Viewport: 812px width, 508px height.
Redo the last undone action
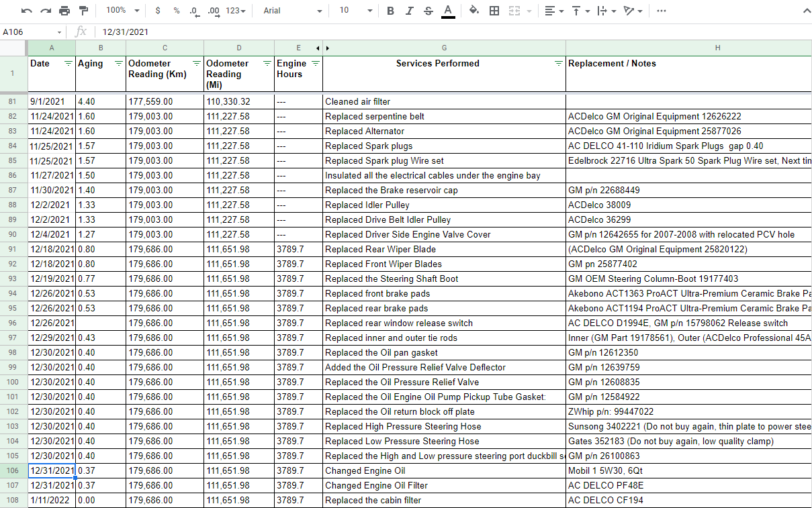[46, 11]
